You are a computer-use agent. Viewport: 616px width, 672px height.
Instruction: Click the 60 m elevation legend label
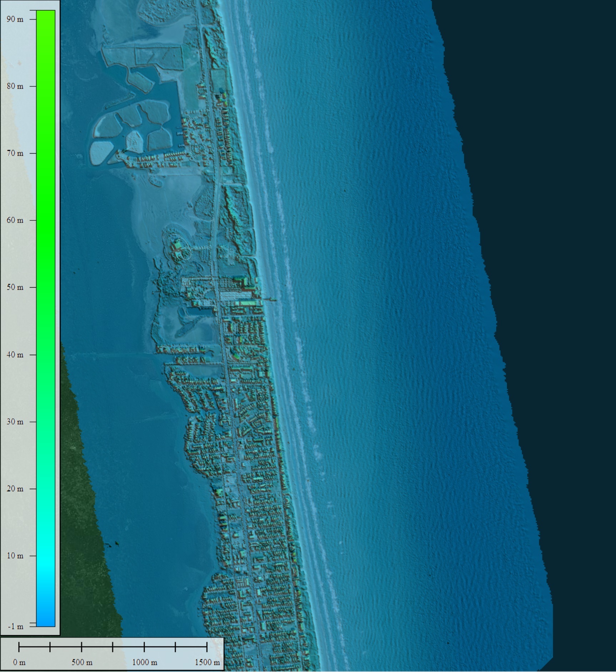click(15, 220)
